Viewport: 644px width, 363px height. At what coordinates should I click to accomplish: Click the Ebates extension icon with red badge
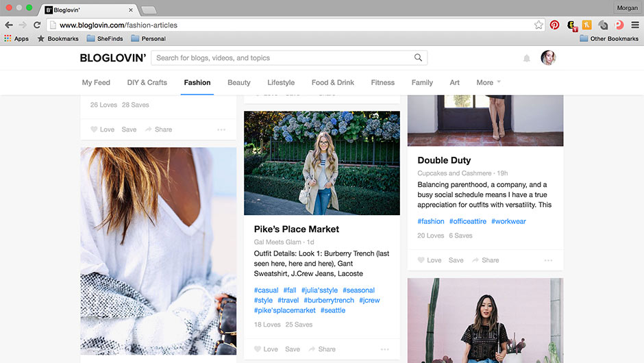coord(572,25)
